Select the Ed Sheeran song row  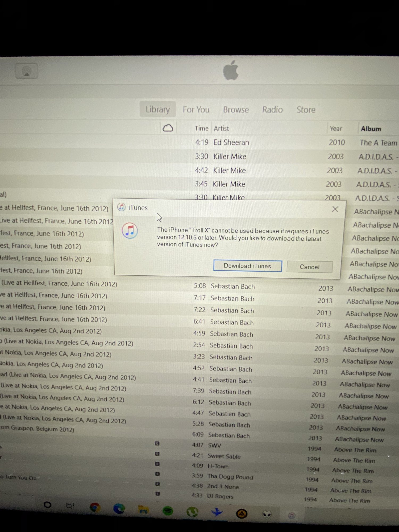click(x=199, y=142)
